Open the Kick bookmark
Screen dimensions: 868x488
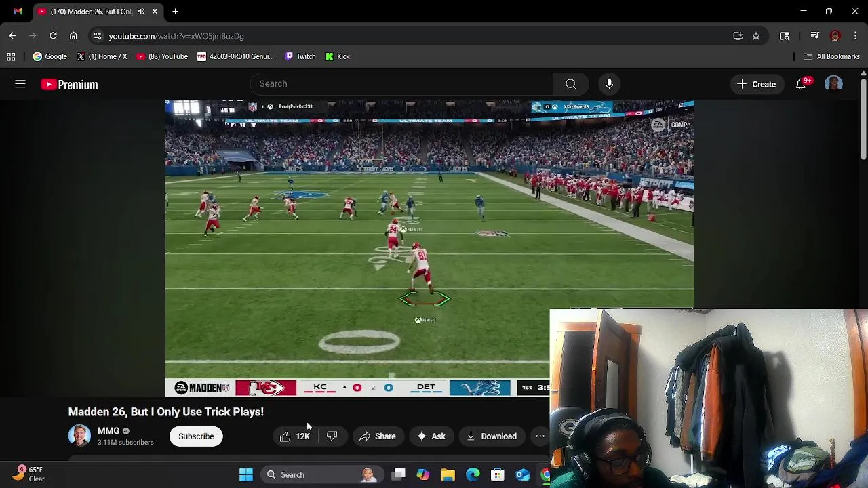tap(337, 56)
